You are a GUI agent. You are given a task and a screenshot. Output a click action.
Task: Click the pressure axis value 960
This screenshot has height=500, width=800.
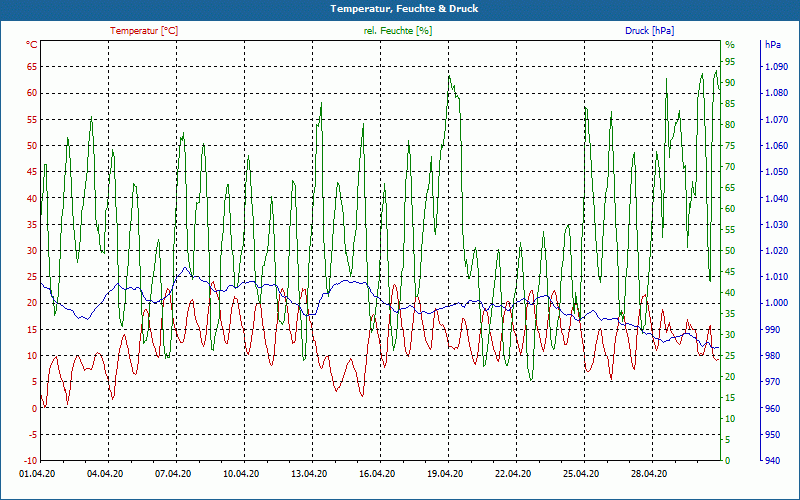(772, 408)
